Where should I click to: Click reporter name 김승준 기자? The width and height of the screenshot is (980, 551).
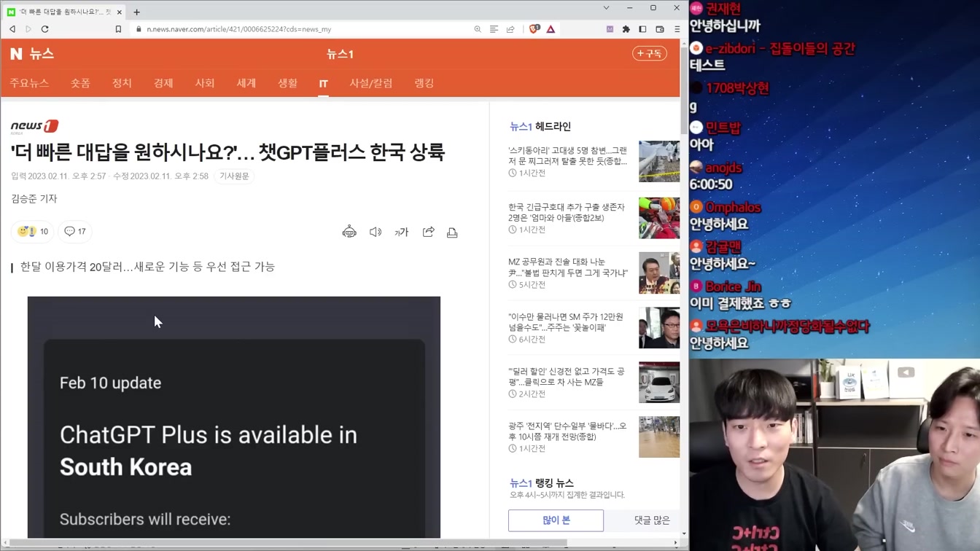(34, 199)
